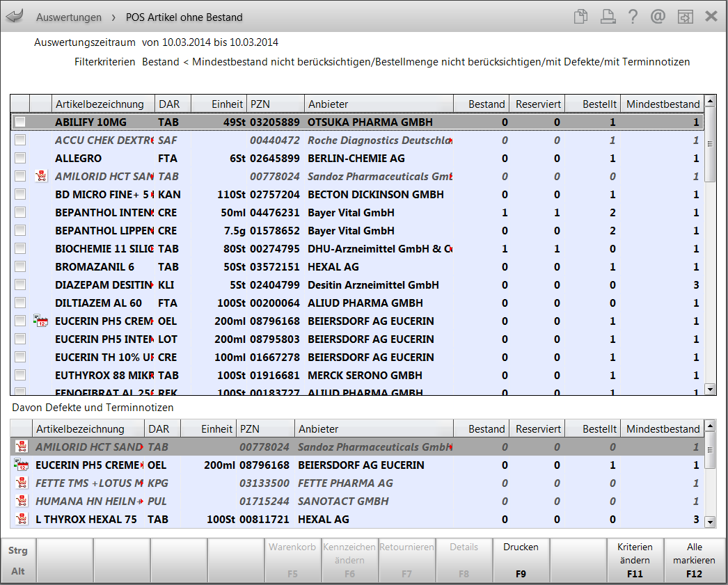Open help via question mark icon
Viewport: 728px width, 585px height.
tap(633, 17)
